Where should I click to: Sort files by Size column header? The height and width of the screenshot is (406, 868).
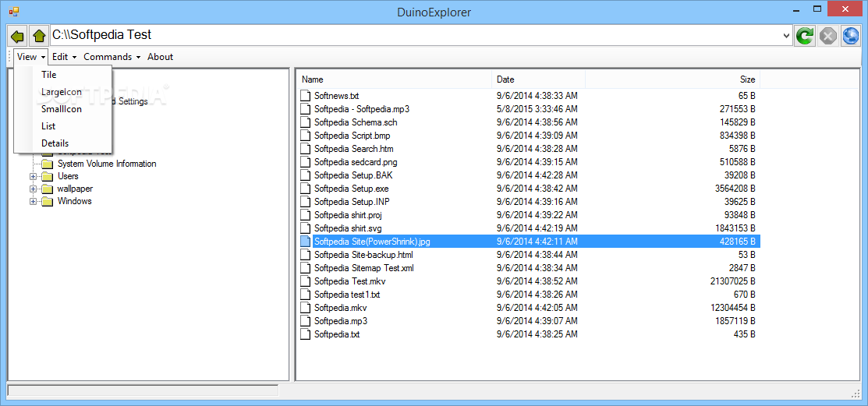point(672,79)
